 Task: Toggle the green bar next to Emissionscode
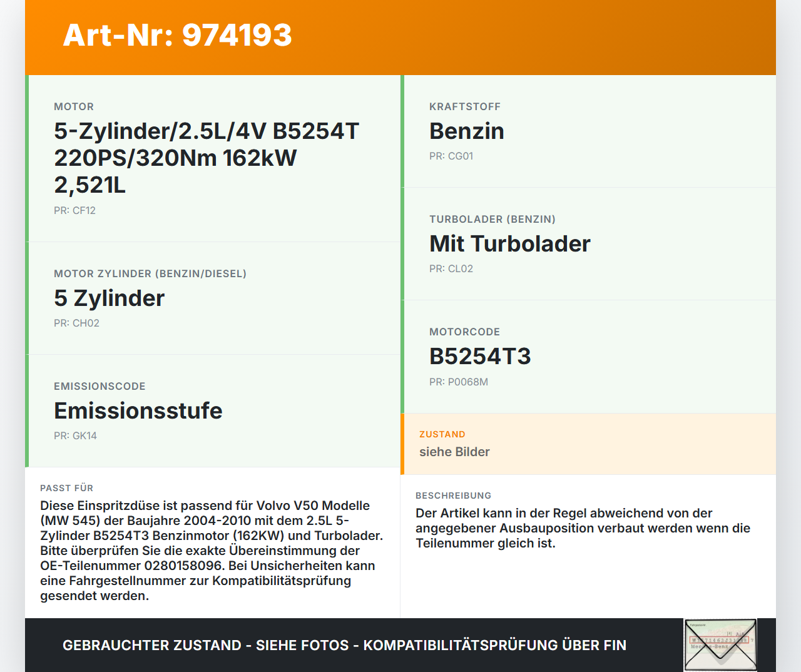pyautogui.click(x=26, y=410)
